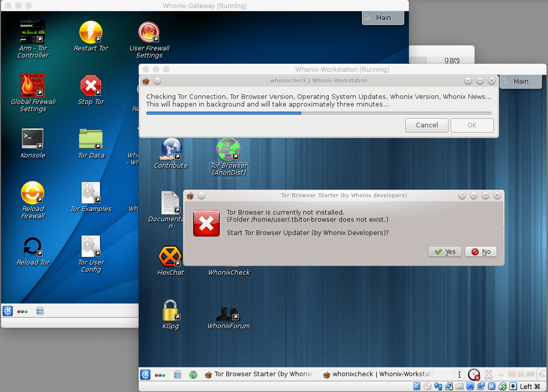Click Yes to start Tor Browser Updater

[445, 251]
